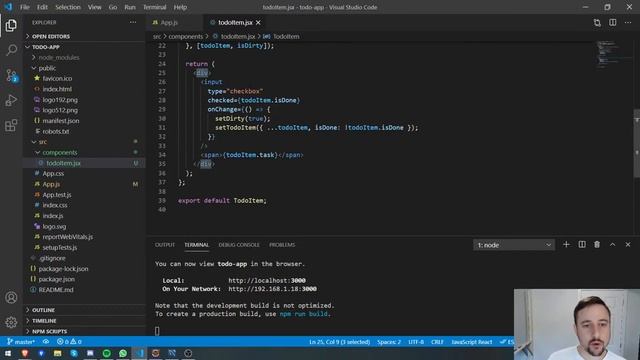Open the Explorer view in activity bar

click(11, 26)
